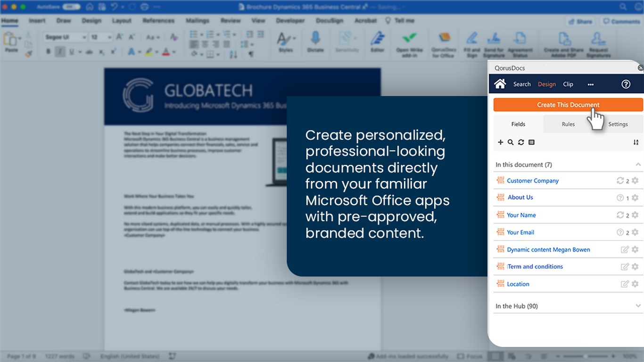The width and height of the screenshot is (644, 362).
Task: Go to the QorusDocs home icon
Action: click(500, 84)
